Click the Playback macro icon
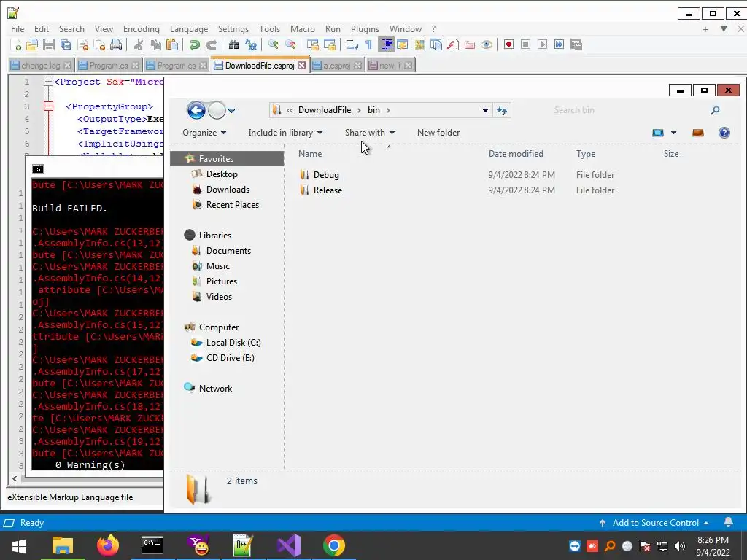 coord(542,44)
